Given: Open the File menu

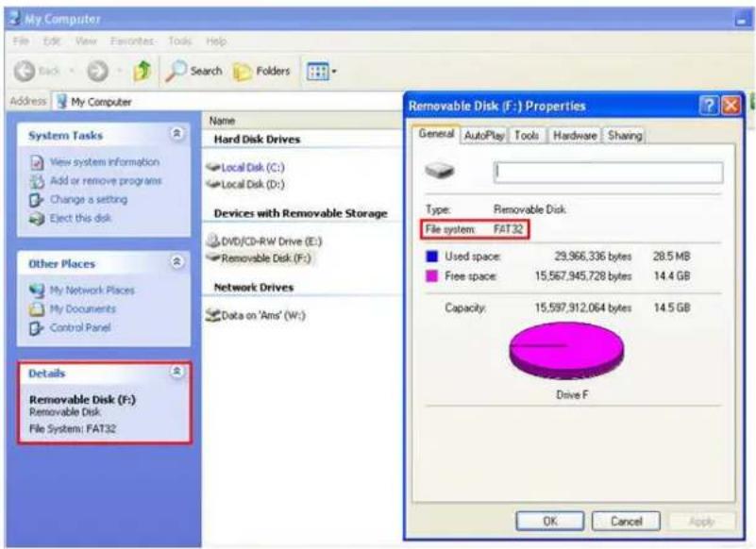Looking at the screenshot, I should point(21,41).
